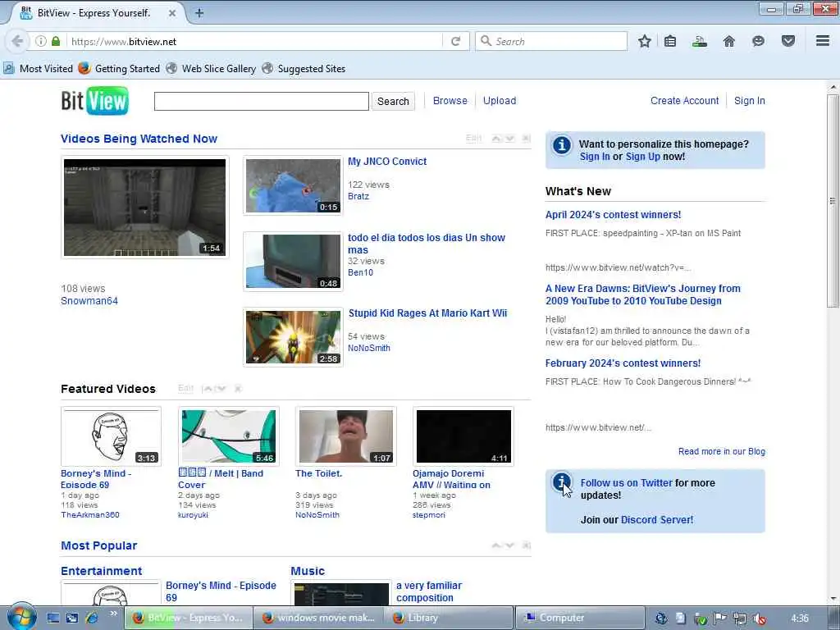
Task: Save page to Pocket icon
Action: 788,41
